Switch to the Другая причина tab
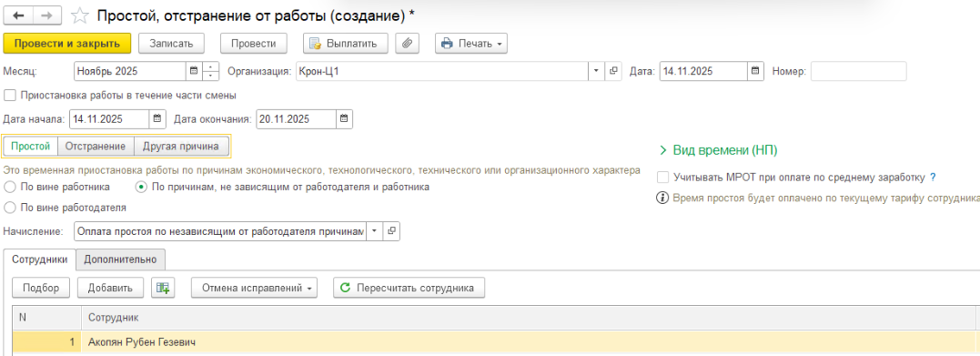 click(181, 147)
